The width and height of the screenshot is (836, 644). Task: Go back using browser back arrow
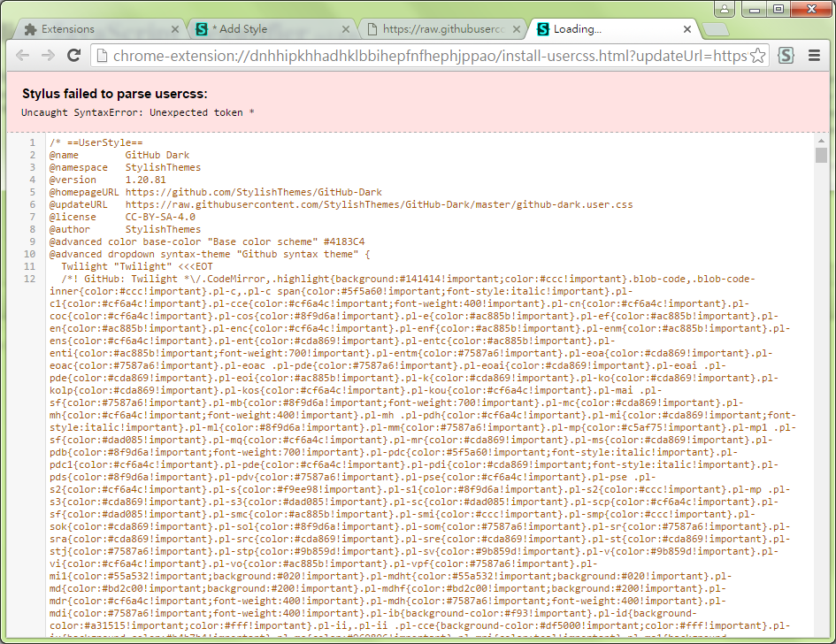click(x=22, y=56)
